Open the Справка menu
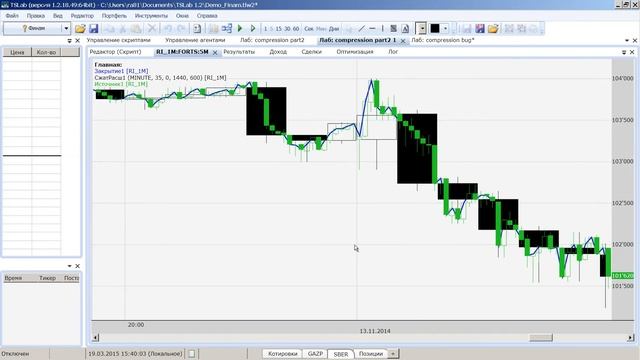Image resolution: width=640 pixels, height=360 pixels. tap(207, 16)
